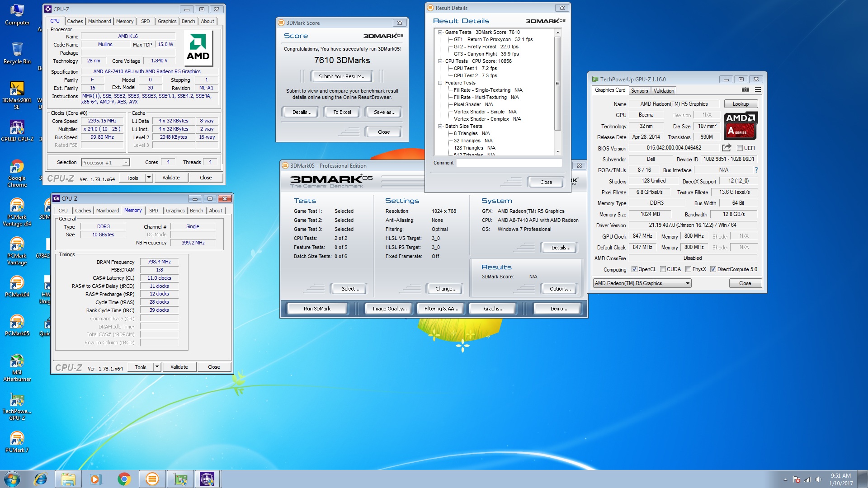Switch to 3DMark05 taskbar icon

tap(152, 479)
